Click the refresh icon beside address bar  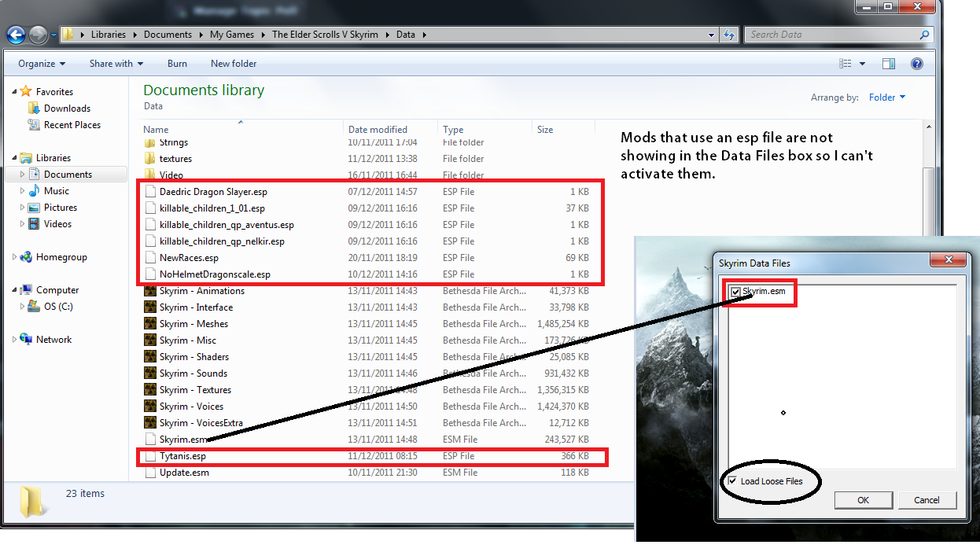tap(729, 35)
